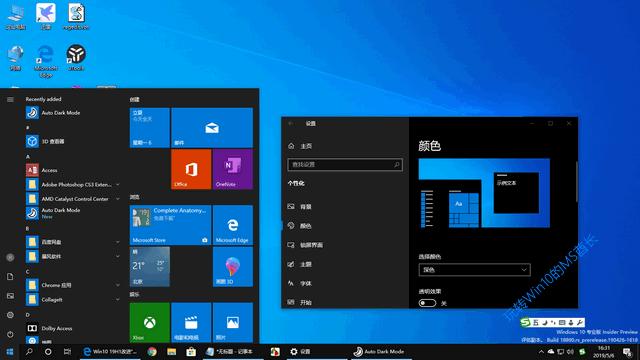
Task: Click the Windows Start button
Action: coord(9,351)
